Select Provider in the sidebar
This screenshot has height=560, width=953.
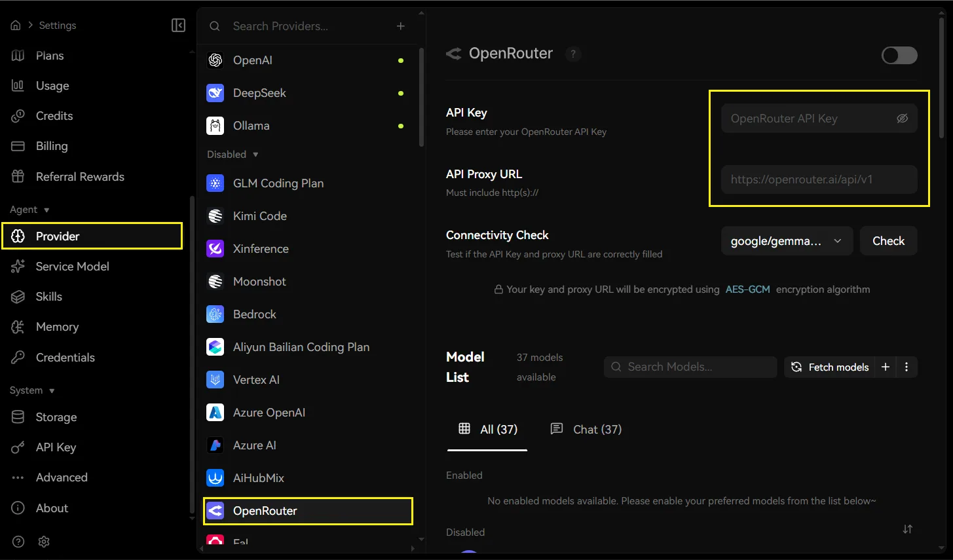92,236
